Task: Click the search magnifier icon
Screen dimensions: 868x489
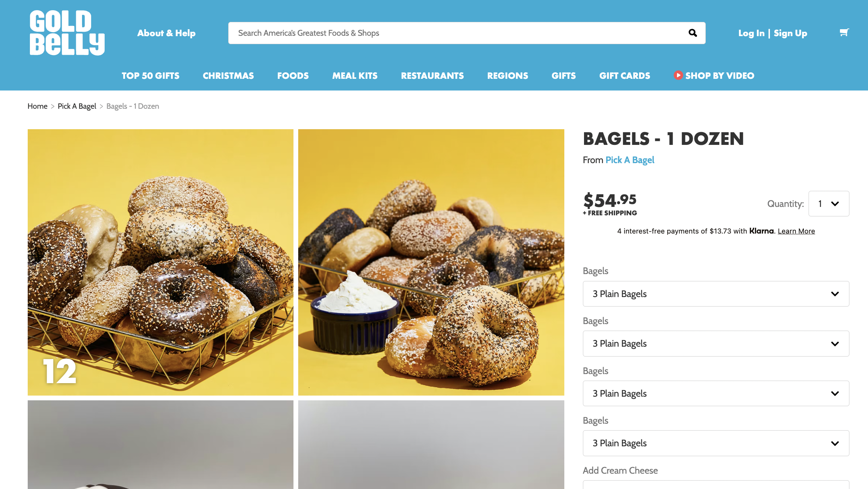Action: (x=693, y=33)
